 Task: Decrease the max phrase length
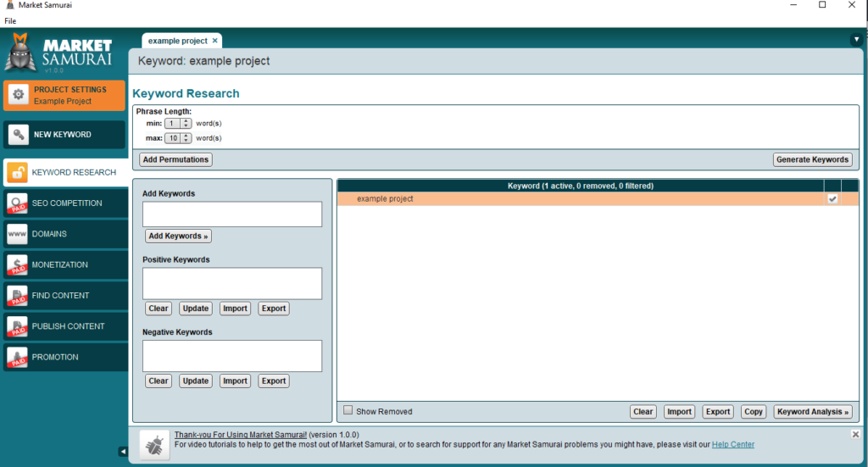[x=186, y=141]
